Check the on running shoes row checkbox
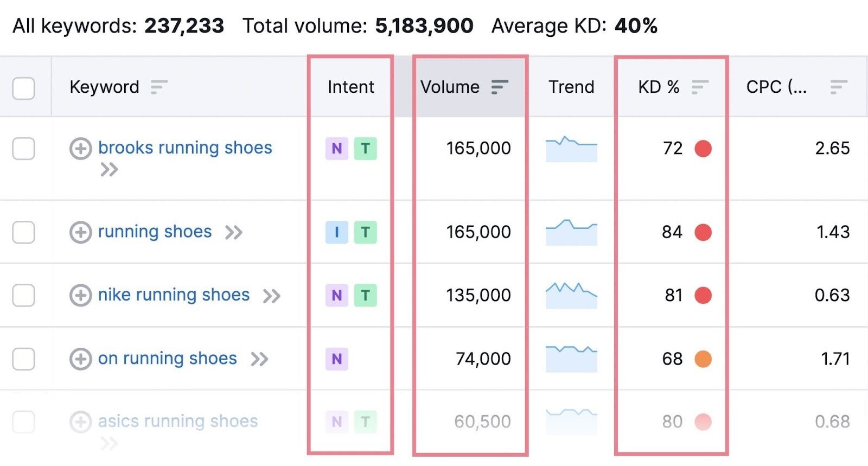 (x=24, y=359)
